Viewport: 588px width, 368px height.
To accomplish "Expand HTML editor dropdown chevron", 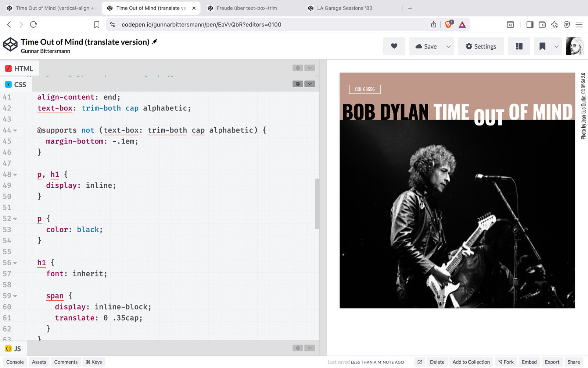I will click(x=310, y=68).
